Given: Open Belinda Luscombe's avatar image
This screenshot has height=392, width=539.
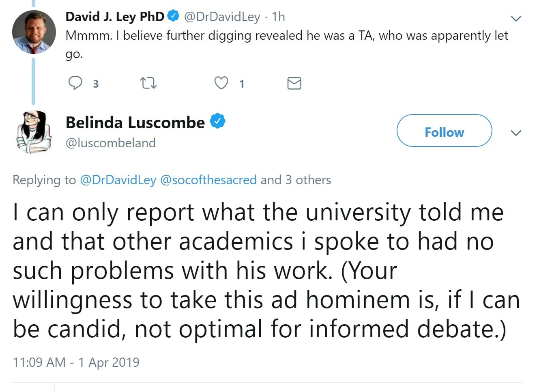Looking at the screenshot, I should 34,132.
